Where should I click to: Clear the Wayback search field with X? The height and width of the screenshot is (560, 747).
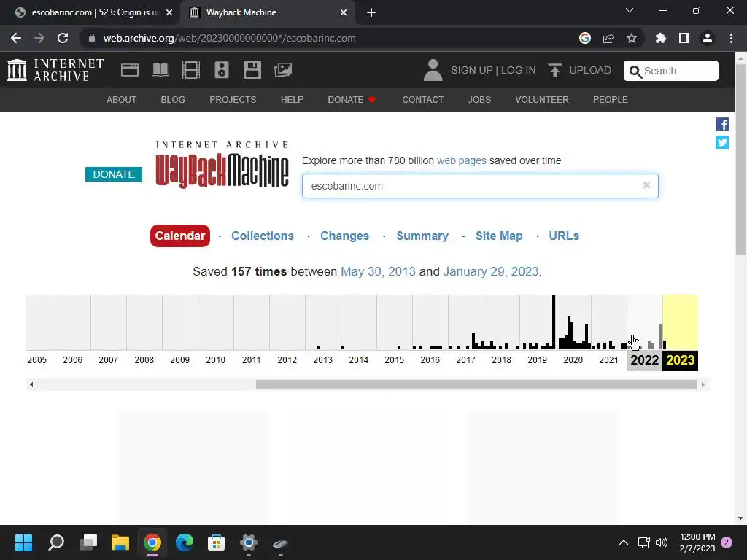pyautogui.click(x=646, y=185)
